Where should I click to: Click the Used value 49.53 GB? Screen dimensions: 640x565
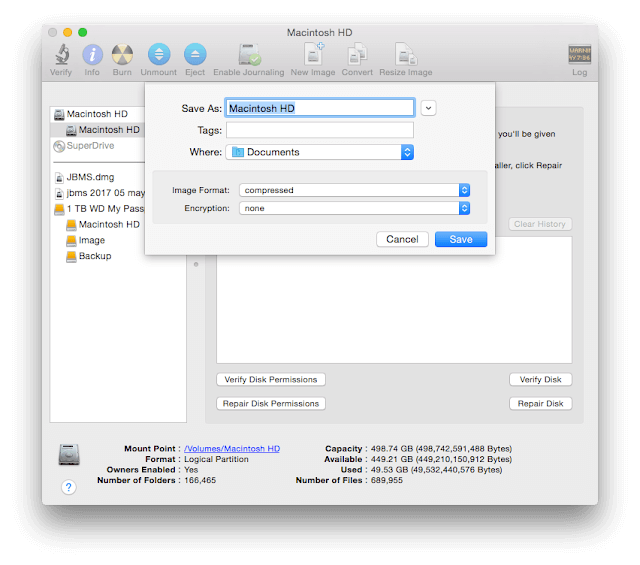pos(436,470)
